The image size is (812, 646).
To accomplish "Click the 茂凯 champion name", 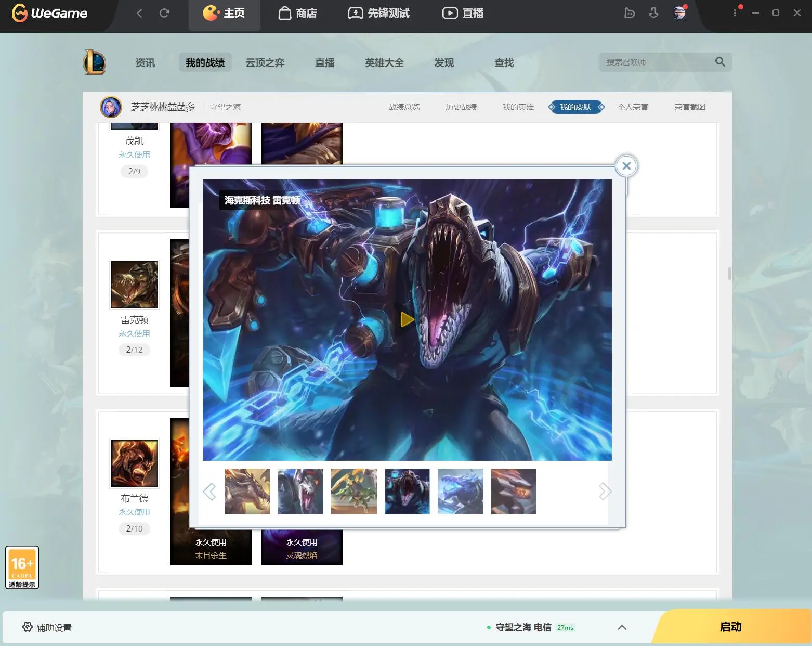I will click(134, 141).
